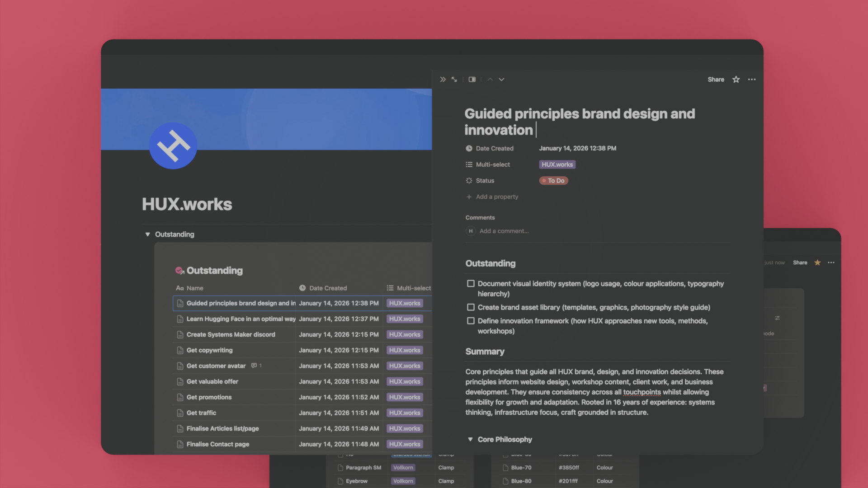This screenshot has height=488, width=868.
Task: Toggle peek layout using the side panel icon
Action: click(472, 79)
